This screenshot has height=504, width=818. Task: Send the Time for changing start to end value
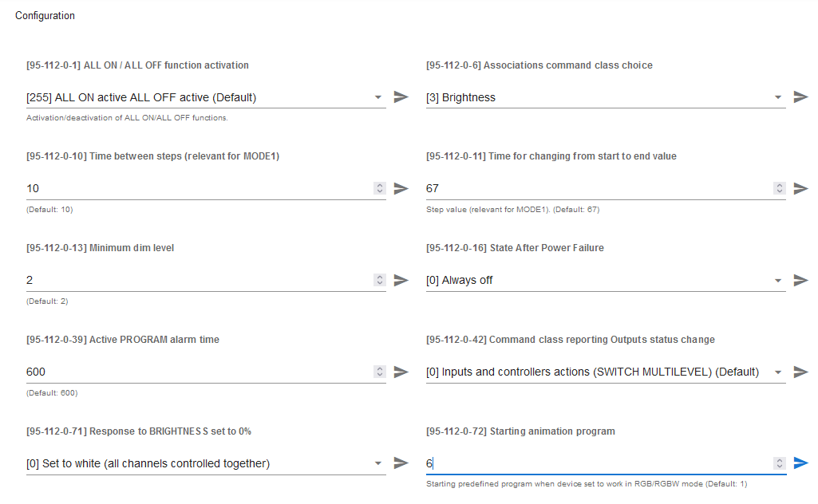(800, 188)
